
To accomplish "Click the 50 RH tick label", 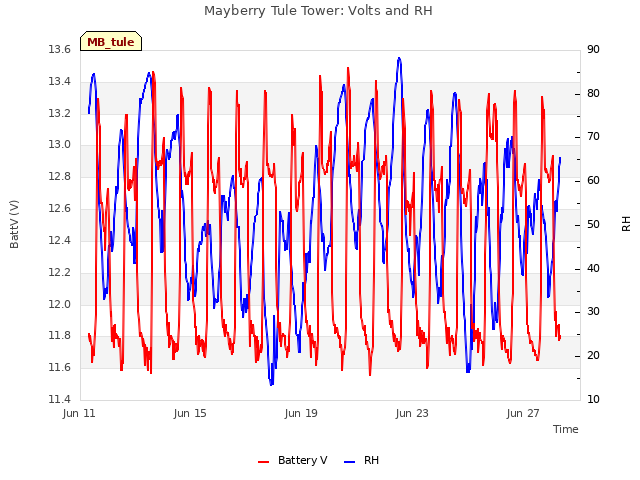I will pos(593,224).
